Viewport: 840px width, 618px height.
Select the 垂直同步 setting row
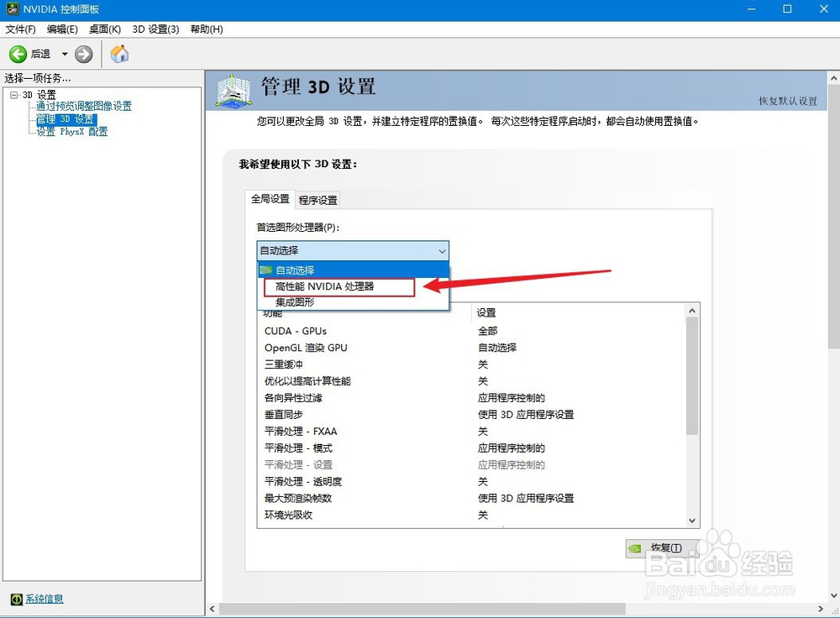(282, 414)
